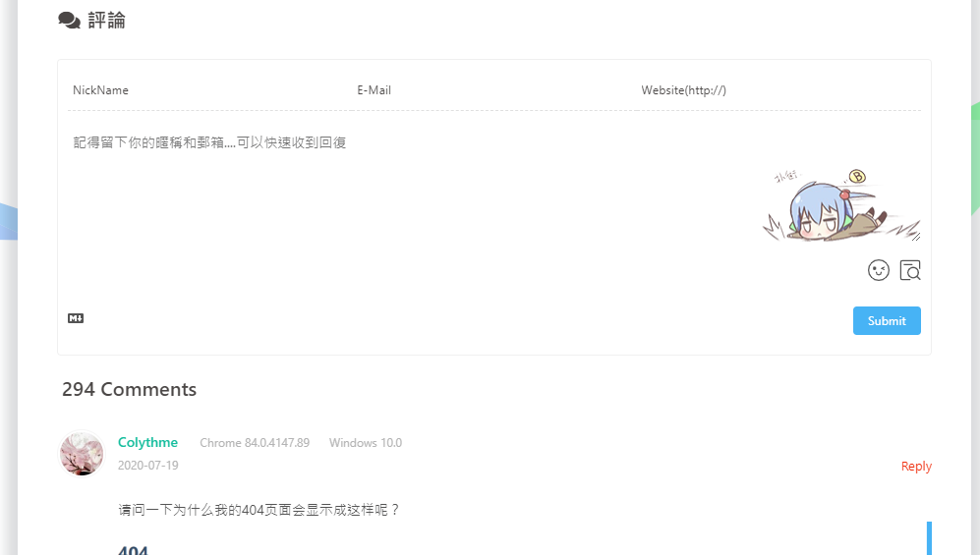980x555 pixels.
Task: Grab the textarea resize handle corner
Action: point(915,236)
